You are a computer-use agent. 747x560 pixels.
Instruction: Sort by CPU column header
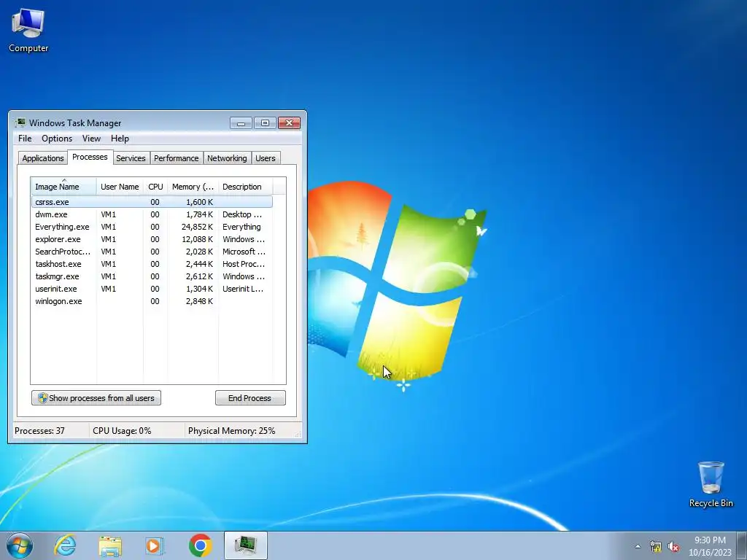[x=155, y=186]
